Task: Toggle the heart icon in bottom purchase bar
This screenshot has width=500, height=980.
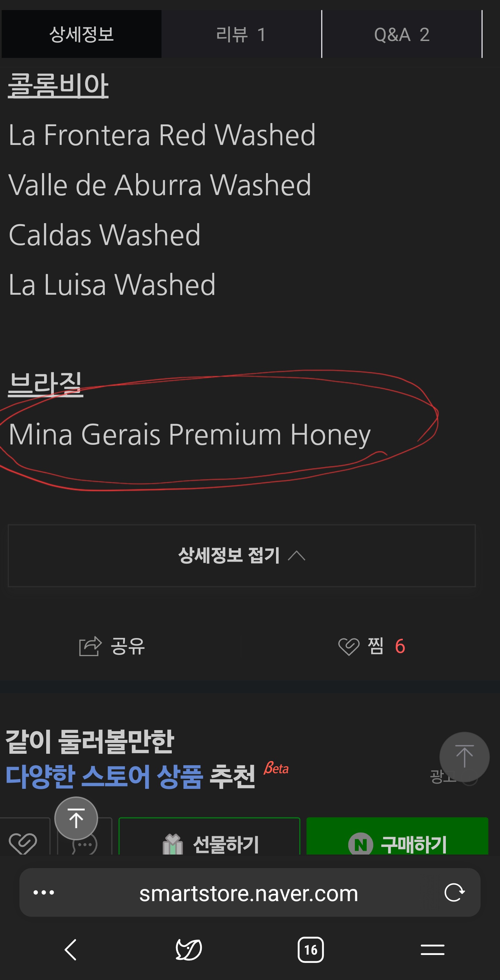Action: click(x=23, y=843)
